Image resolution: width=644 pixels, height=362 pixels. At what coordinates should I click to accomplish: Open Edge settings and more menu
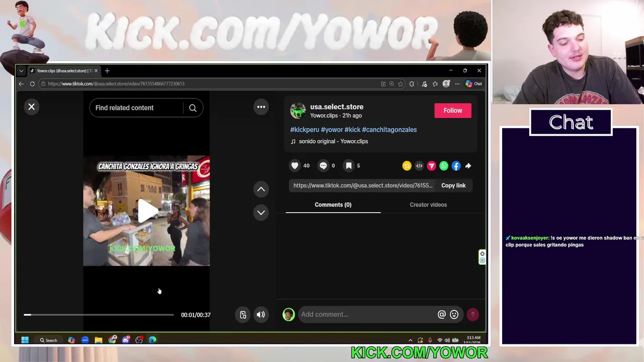click(x=457, y=84)
